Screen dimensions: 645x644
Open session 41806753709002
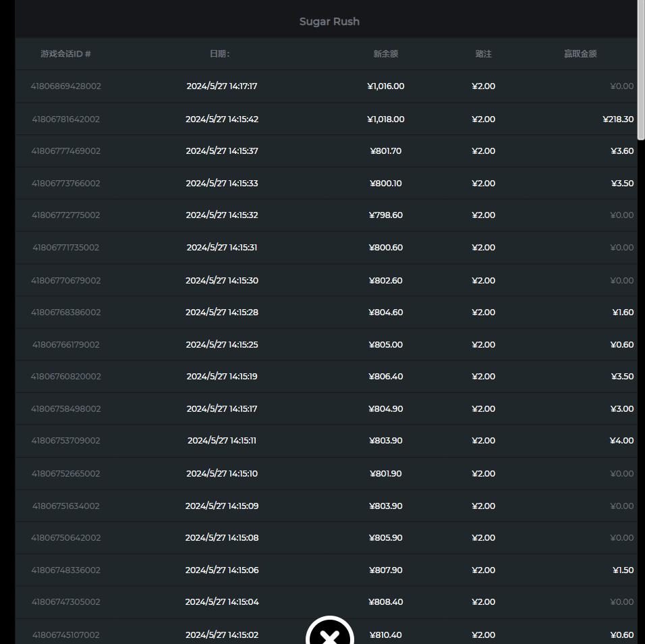(66, 441)
